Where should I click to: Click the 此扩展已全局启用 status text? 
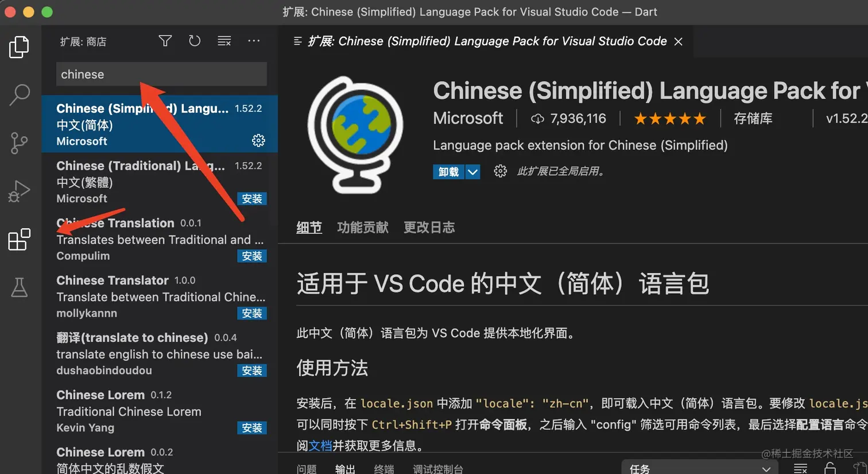point(561,171)
